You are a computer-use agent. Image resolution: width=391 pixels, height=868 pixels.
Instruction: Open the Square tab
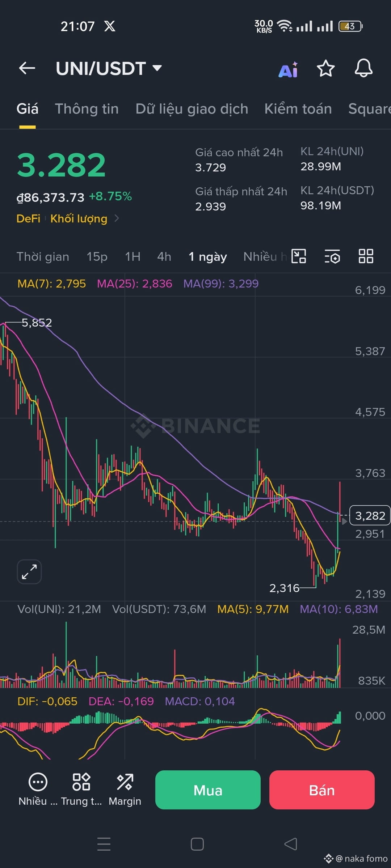[369, 109]
